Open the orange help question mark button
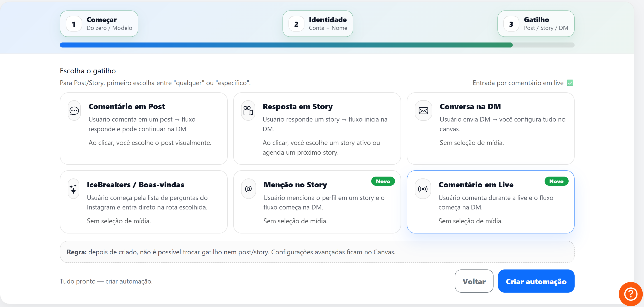Viewport: 644px width, 307px height. (631, 294)
